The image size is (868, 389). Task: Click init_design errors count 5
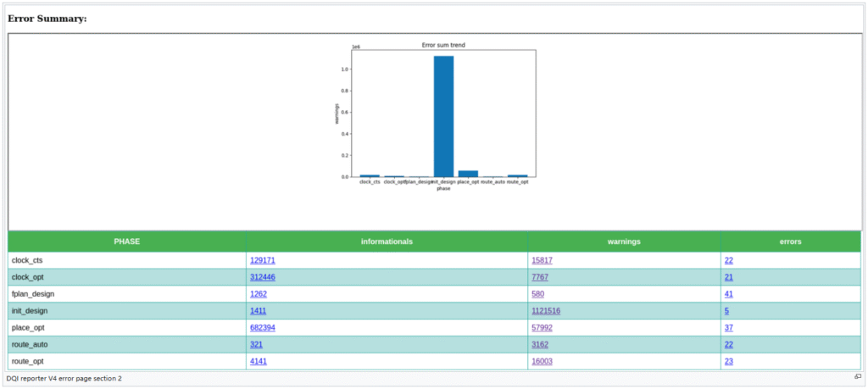point(726,311)
